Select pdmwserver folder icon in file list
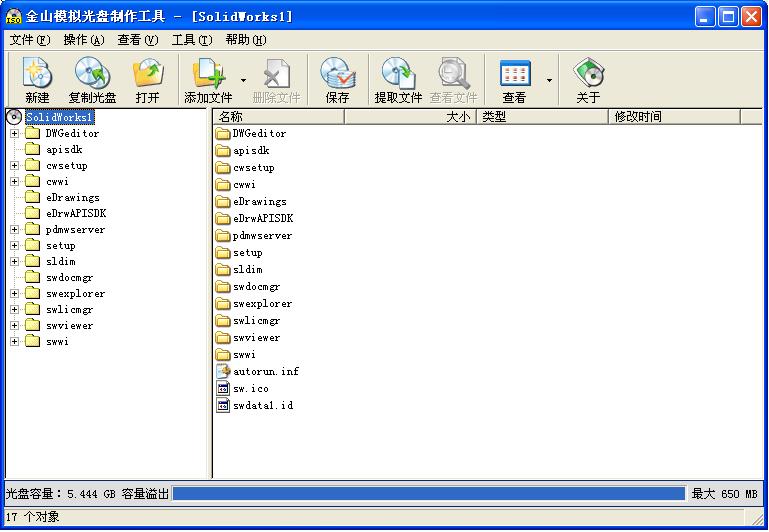The height and width of the screenshot is (532, 769). [223, 236]
